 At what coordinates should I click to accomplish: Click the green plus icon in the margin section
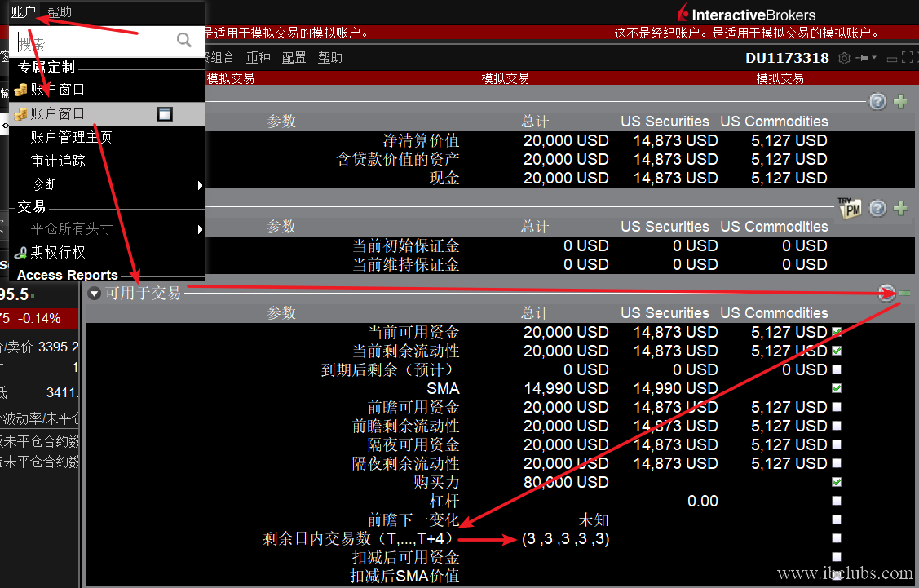(900, 208)
